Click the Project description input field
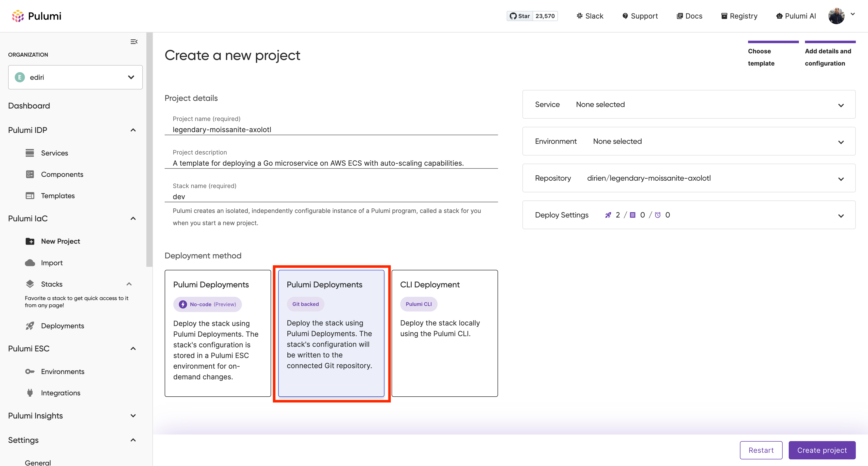 click(331, 163)
